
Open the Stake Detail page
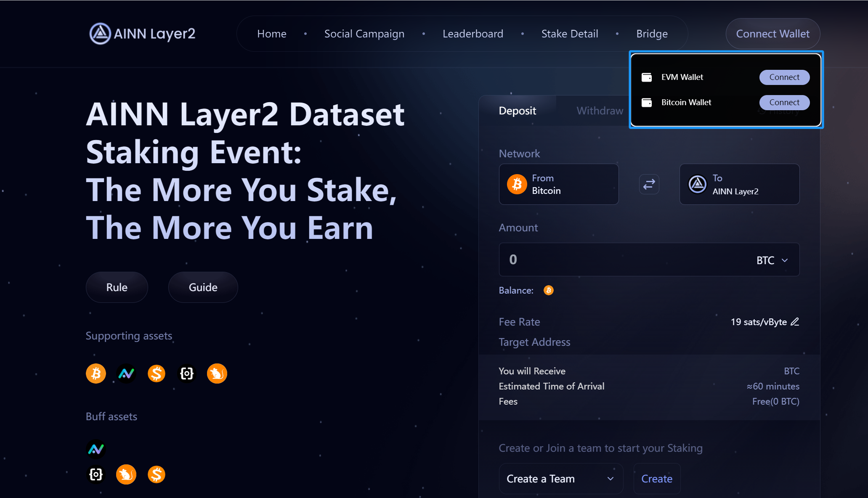pyautogui.click(x=569, y=34)
